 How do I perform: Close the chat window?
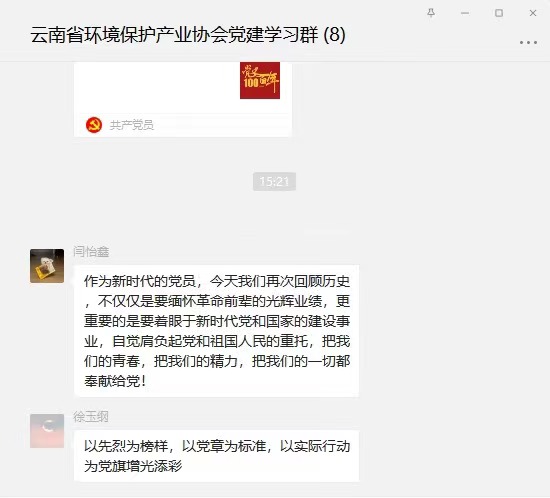coord(533,13)
